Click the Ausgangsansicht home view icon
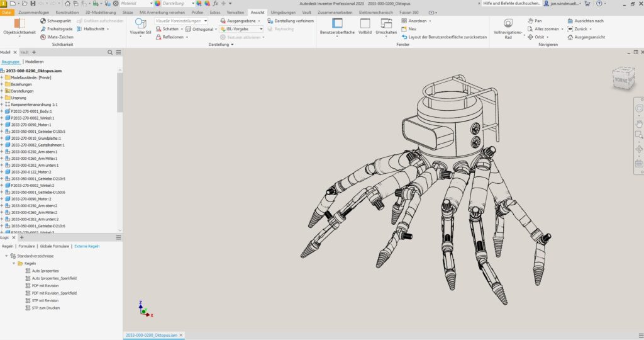This screenshot has width=644, height=340. click(570, 37)
